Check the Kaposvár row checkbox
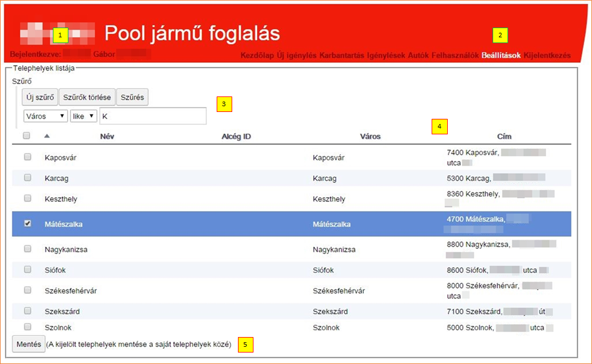Image resolution: width=592 pixels, height=364 pixels. [x=28, y=157]
